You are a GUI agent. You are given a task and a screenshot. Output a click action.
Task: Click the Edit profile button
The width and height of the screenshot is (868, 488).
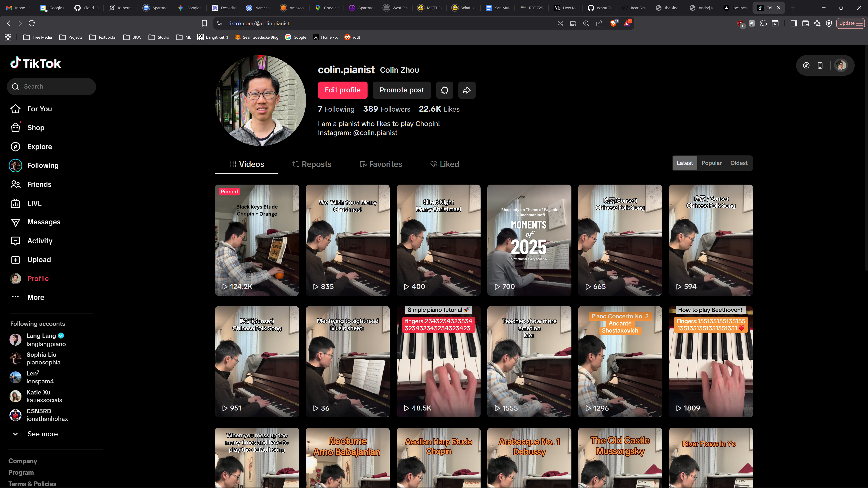[343, 90]
